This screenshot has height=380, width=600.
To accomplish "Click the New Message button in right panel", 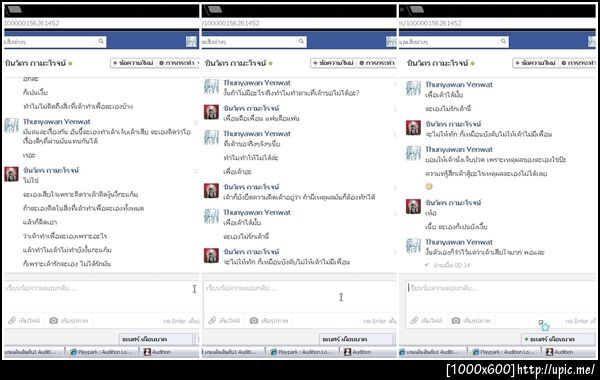I will point(535,63).
